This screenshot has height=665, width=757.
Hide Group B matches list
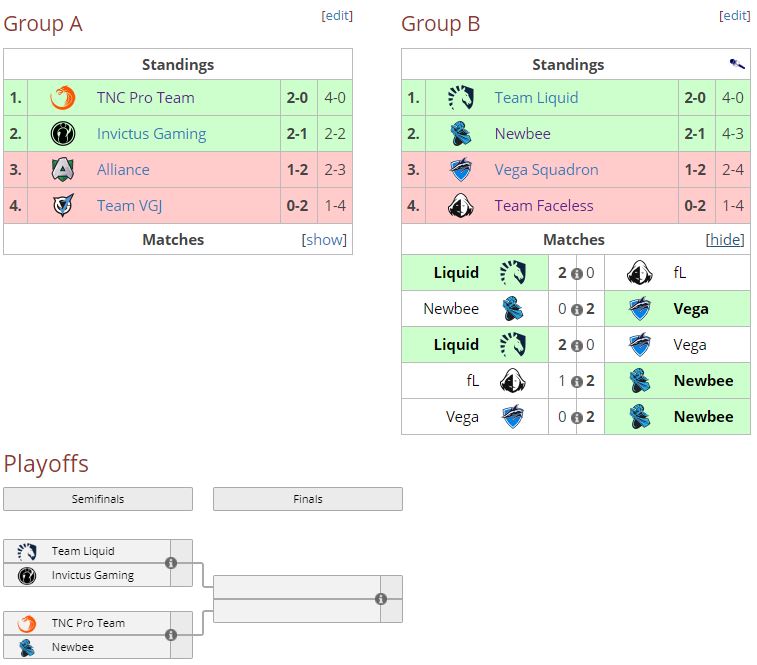726,240
